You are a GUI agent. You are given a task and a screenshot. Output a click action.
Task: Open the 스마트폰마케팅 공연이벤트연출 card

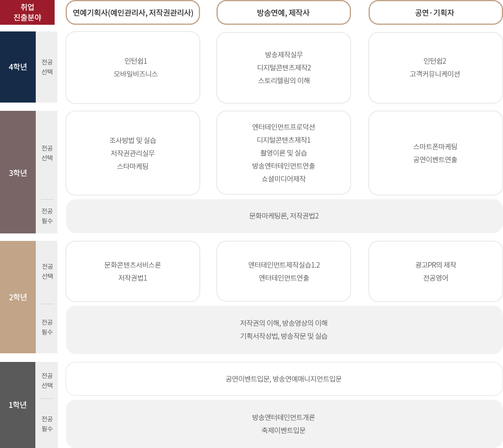click(x=436, y=152)
